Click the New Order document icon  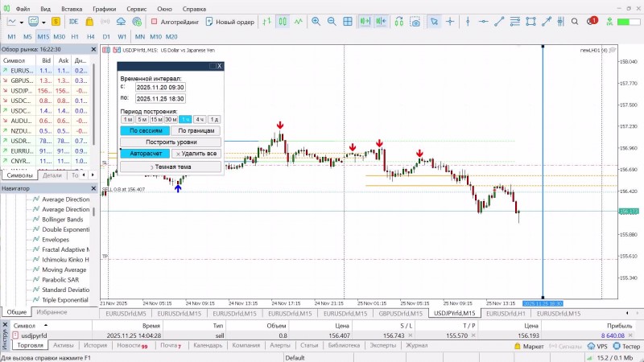point(208,22)
